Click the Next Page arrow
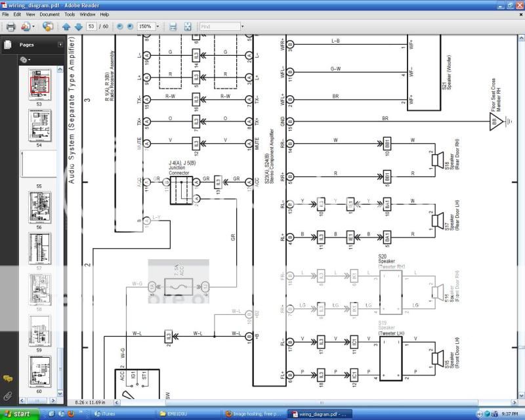 point(79,28)
